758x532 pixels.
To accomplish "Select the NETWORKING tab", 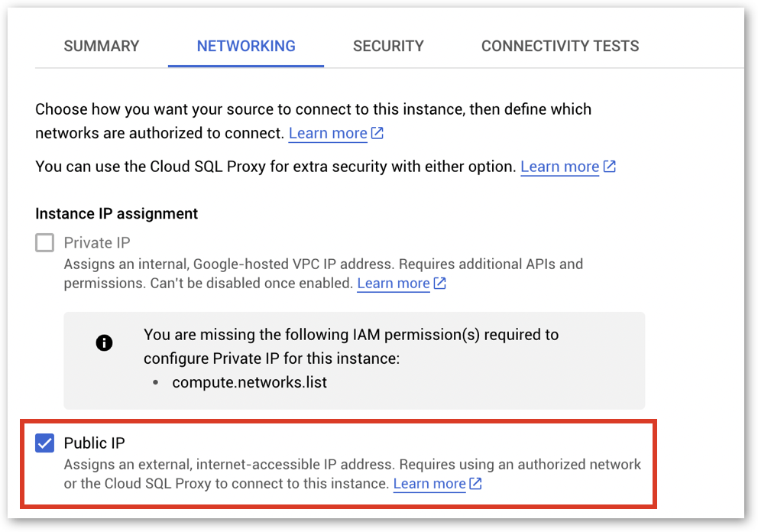I will click(x=246, y=46).
